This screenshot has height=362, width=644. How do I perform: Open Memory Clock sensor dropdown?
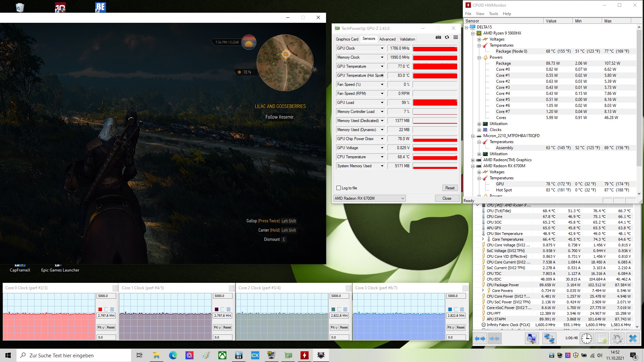tap(382, 57)
